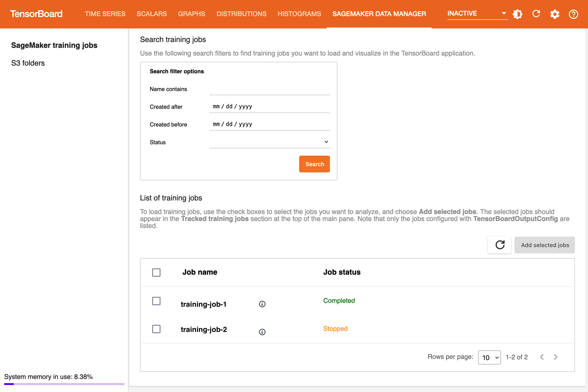Screen dimensions: 588x392
Task: Click the Search button
Action: click(315, 164)
